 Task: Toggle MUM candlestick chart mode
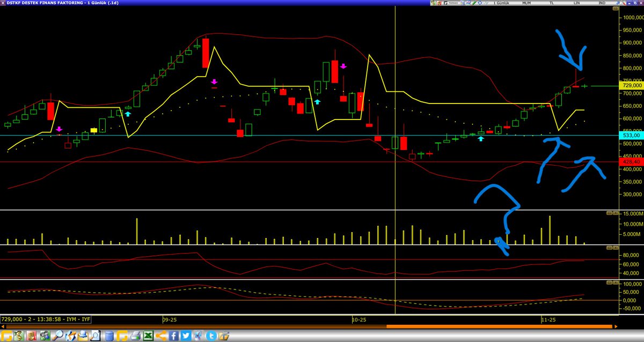click(527, 3)
